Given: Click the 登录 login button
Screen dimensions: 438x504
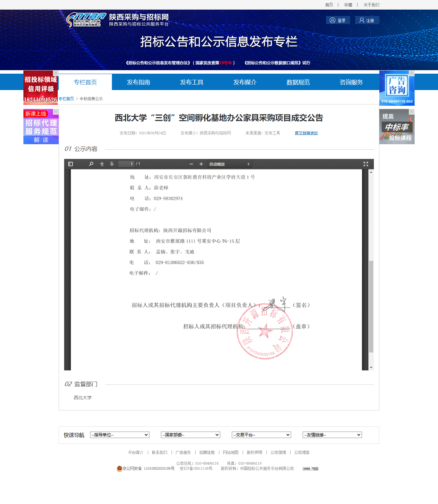Looking at the screenshot, I should coord(338,20).
